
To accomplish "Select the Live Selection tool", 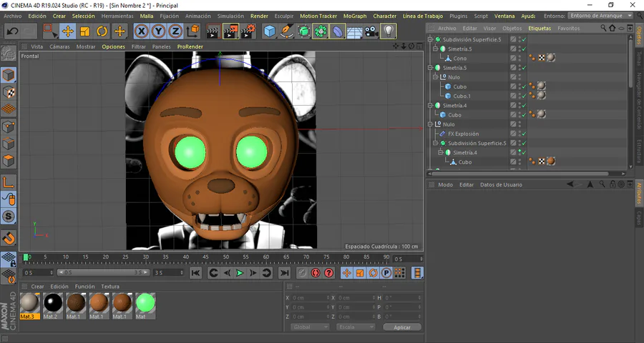I will click(50, 31).
